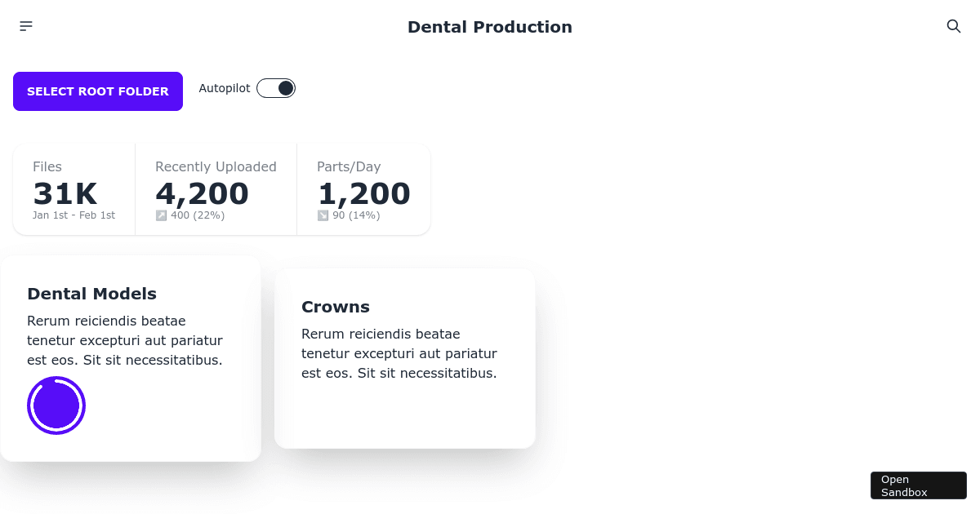The height and width of the screenshot is (514, 980).
Task: Select the Files statistic label
Action: (47, 166)
